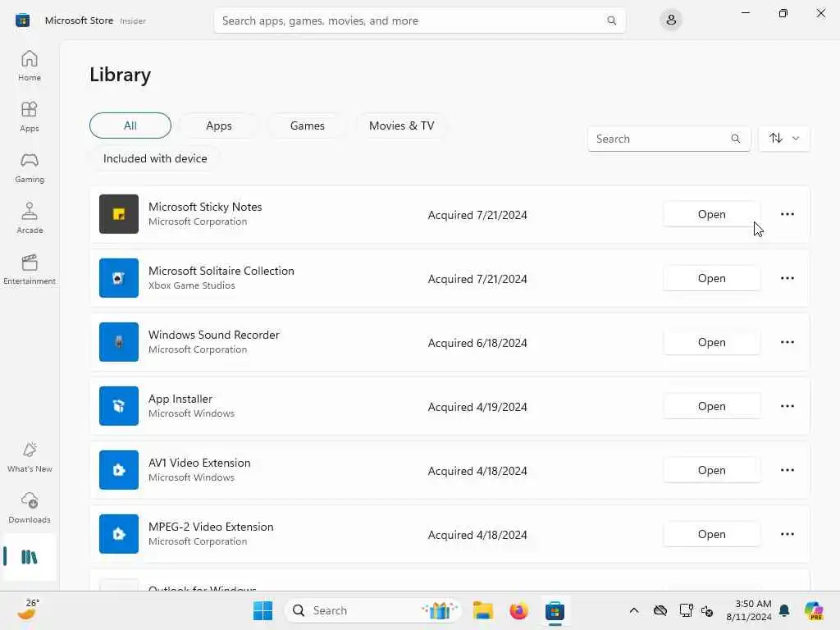Click App Installer app icon
840x630 pixels.
tap(119, 406)
